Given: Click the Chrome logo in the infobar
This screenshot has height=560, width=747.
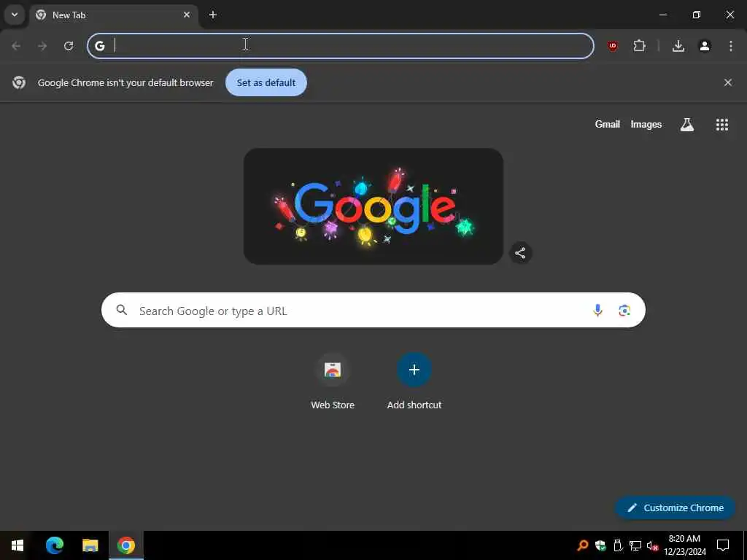Looking at the screenshot, I should [19, 82].
